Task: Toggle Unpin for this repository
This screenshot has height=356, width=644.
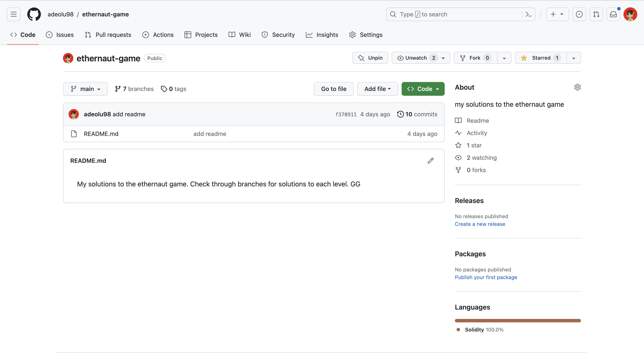Action: pos(370,58)
